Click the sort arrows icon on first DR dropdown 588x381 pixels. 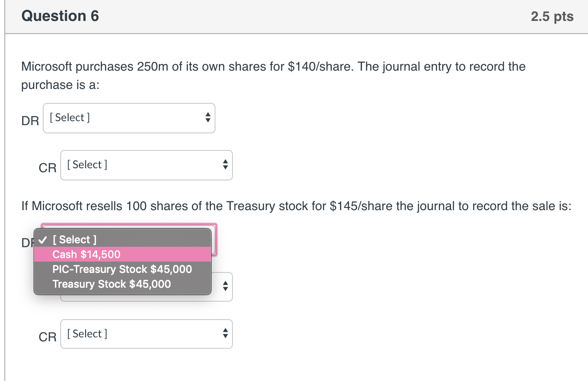(x=207, y=118)
